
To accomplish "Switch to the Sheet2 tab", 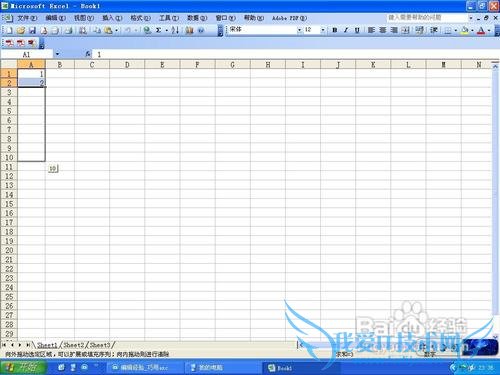I will [x=73, y=345].
